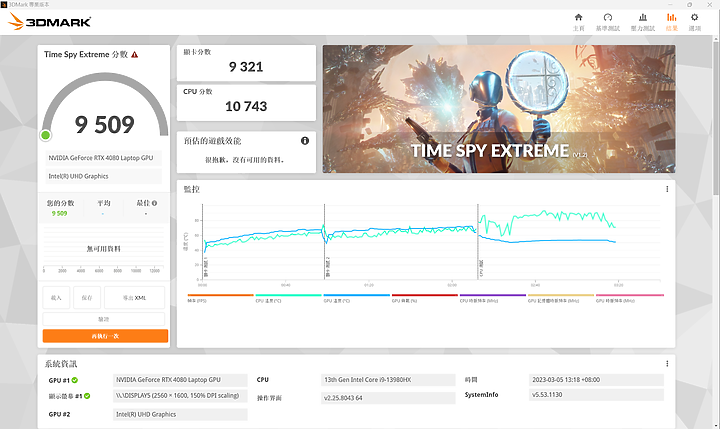
Task: Click the CPU score value 10 743
Action: coord(246,107)
